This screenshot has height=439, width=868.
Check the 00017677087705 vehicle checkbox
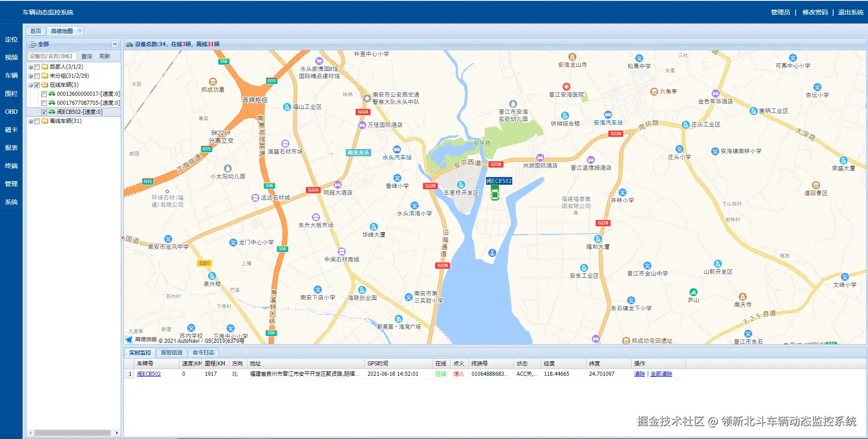point(44,103)
